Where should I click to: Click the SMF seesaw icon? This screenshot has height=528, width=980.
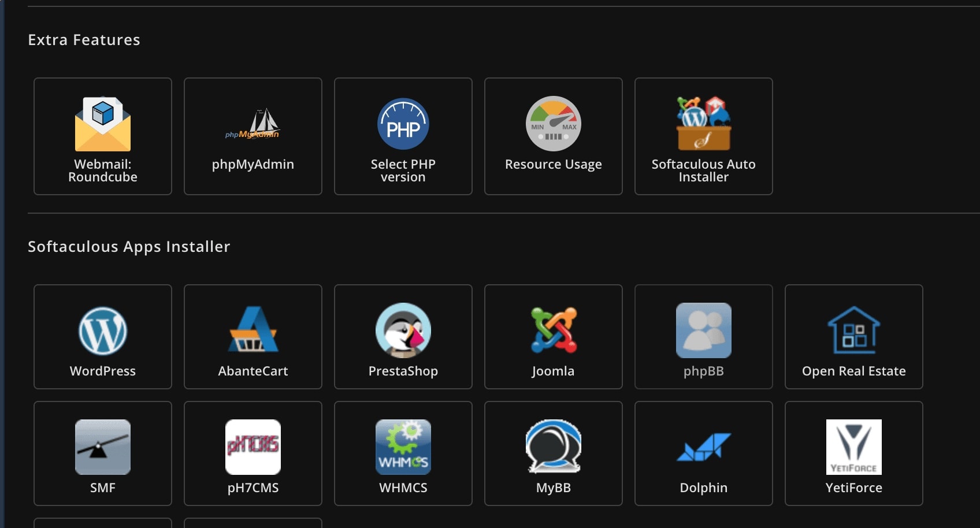click(x=103, y=447)
